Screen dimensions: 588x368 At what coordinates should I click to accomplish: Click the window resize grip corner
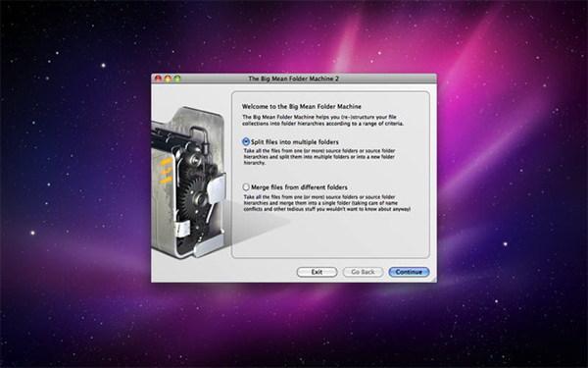click(434, 280)
